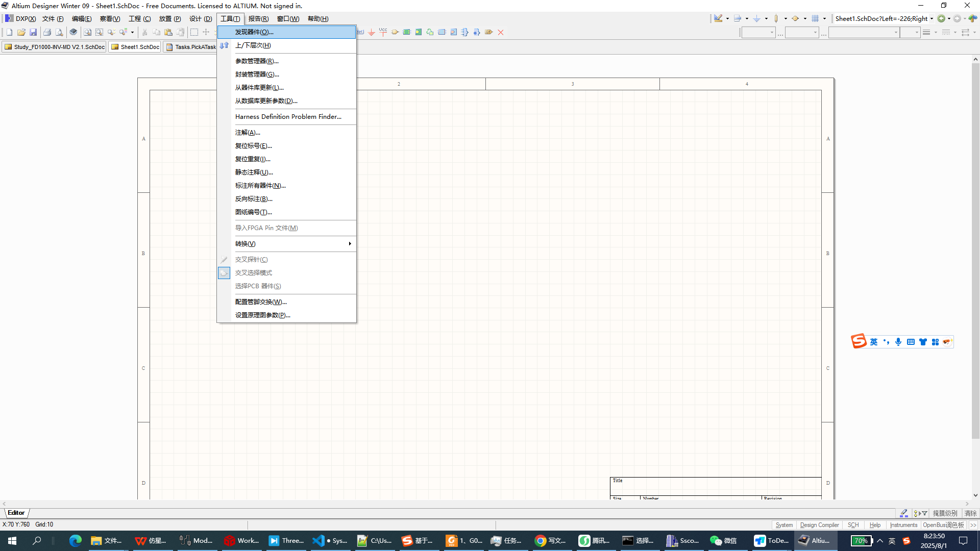Viewport: 980px width, 551px height.
Task: Click the Print toolbar icon
Action: pos(47,32)
